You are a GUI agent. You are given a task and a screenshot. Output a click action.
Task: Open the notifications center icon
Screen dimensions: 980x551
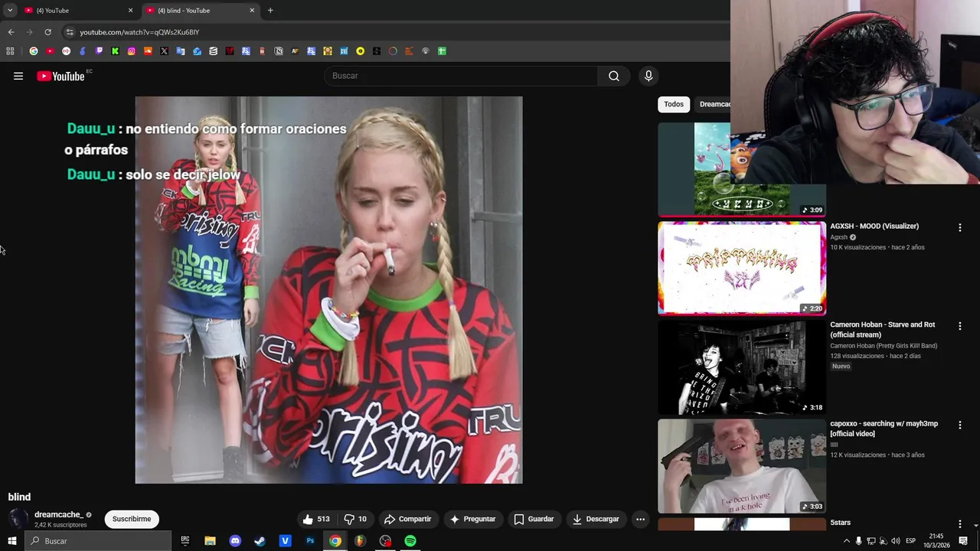[x=963, y=541]
